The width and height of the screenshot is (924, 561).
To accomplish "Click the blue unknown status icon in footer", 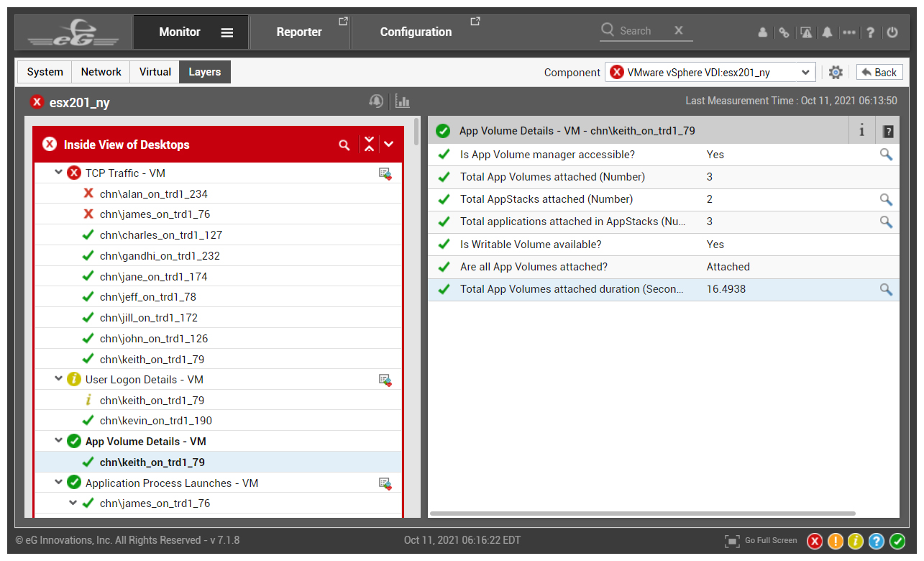I will coord(877,541).
